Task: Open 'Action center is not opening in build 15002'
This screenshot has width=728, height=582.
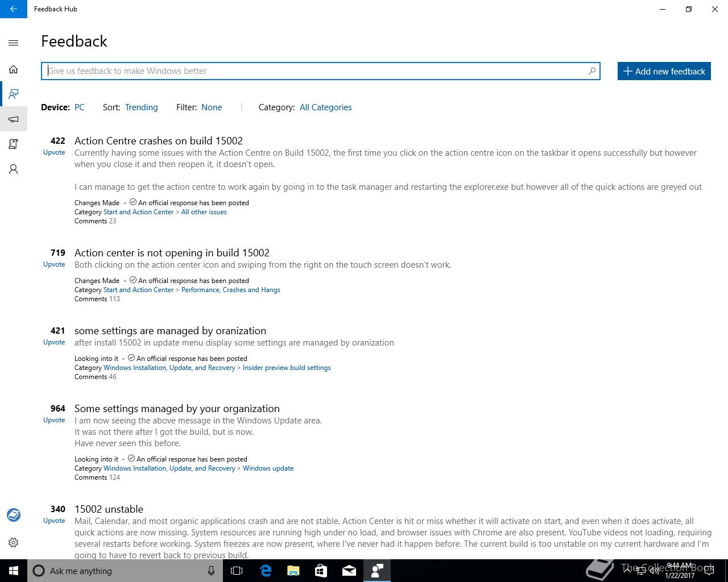Action: point(172,252)
